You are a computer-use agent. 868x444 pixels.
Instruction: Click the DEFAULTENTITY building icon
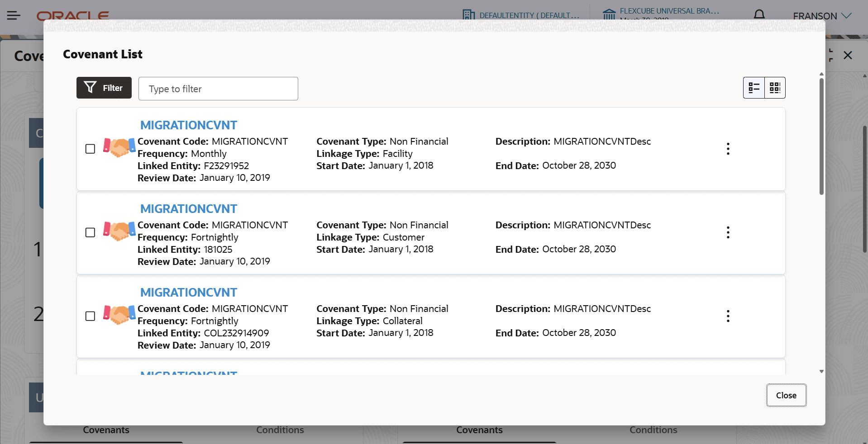point(468,15)
